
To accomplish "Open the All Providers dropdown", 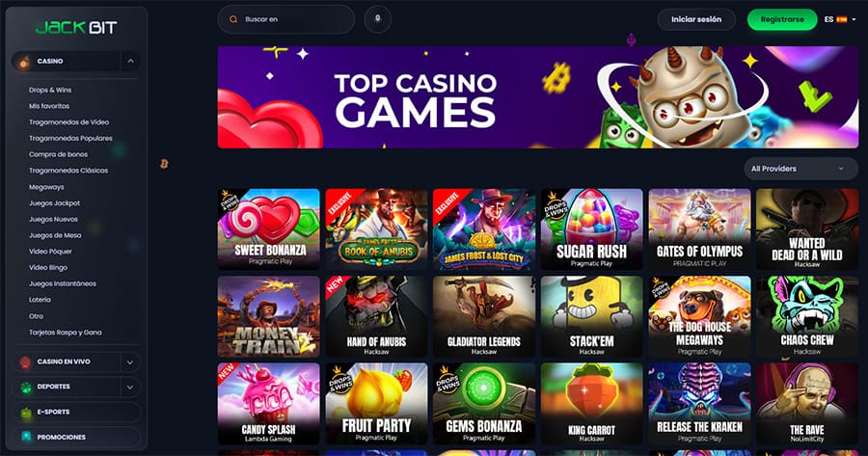I will click(800, 169).
